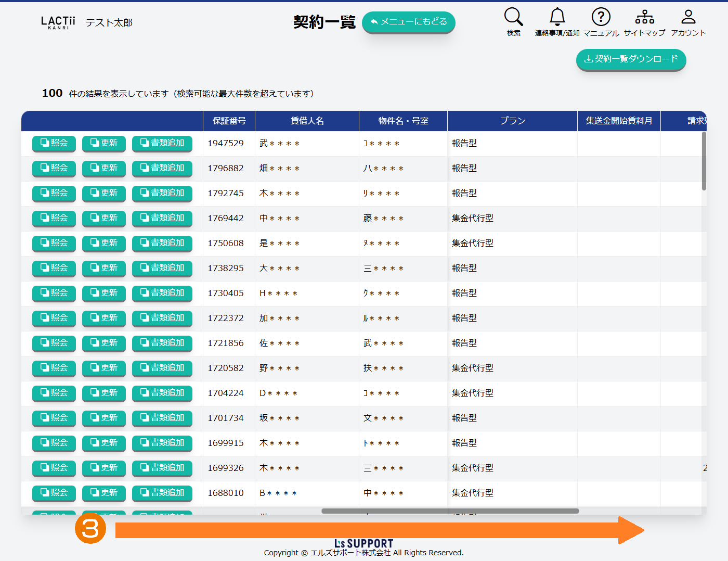Open the sitemap icon

click(644, 17)
